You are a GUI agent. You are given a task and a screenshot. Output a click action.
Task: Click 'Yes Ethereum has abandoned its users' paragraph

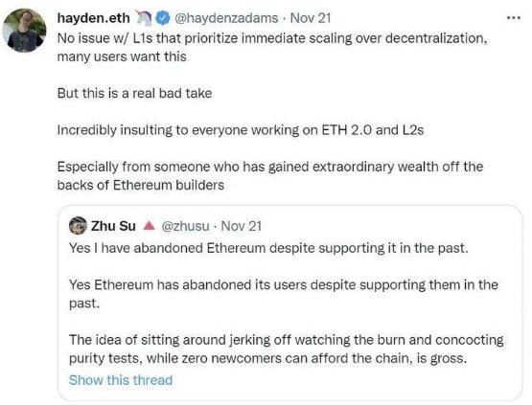click(x=284, y=294)
